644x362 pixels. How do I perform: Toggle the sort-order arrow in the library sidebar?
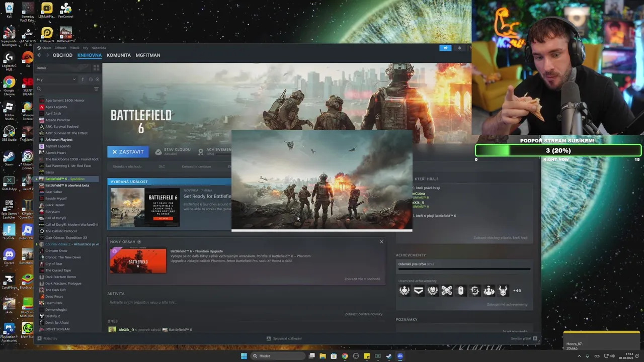pyautogui.click(x=83, y=79)
